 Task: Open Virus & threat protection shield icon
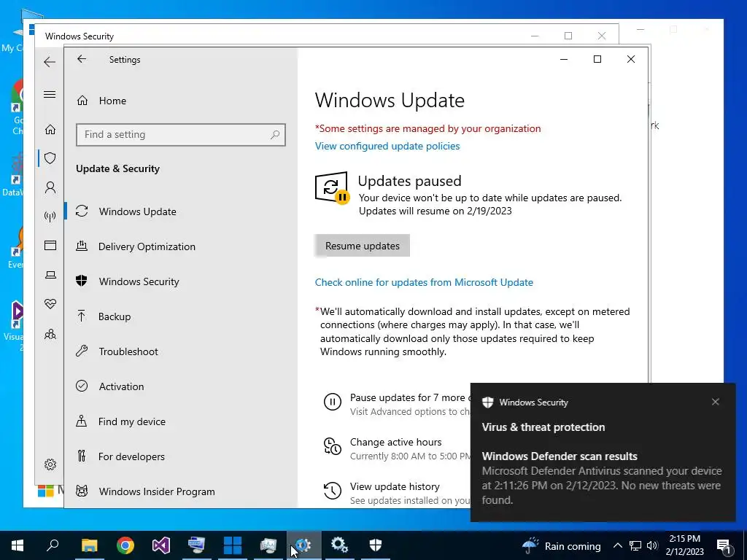pos(50,158)
